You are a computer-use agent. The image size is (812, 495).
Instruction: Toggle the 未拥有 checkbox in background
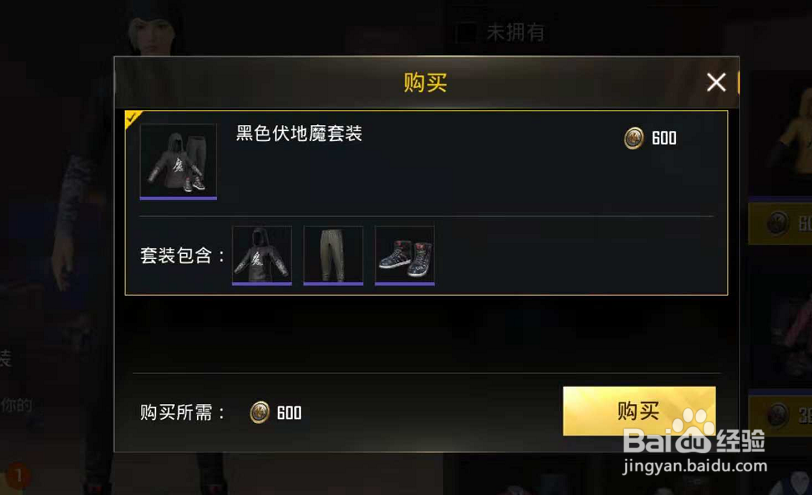465,33
